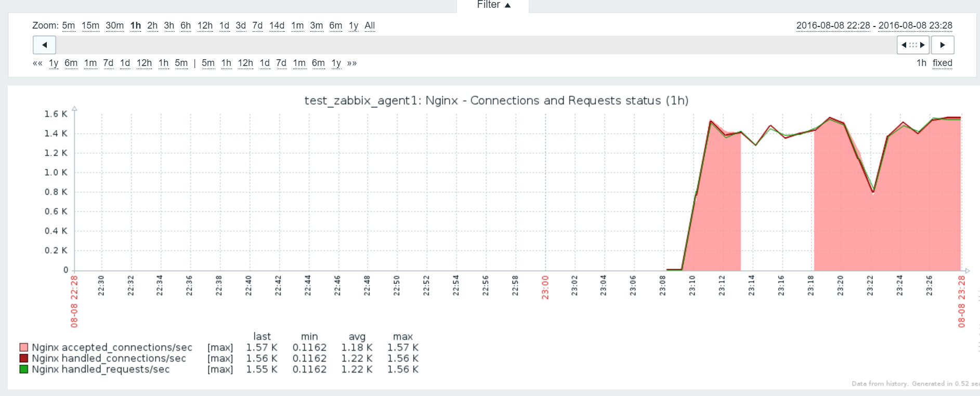The width and height of the screenshot is (980, 396).
Task: Click the right arrow scroll button
Action: [942, 45]
